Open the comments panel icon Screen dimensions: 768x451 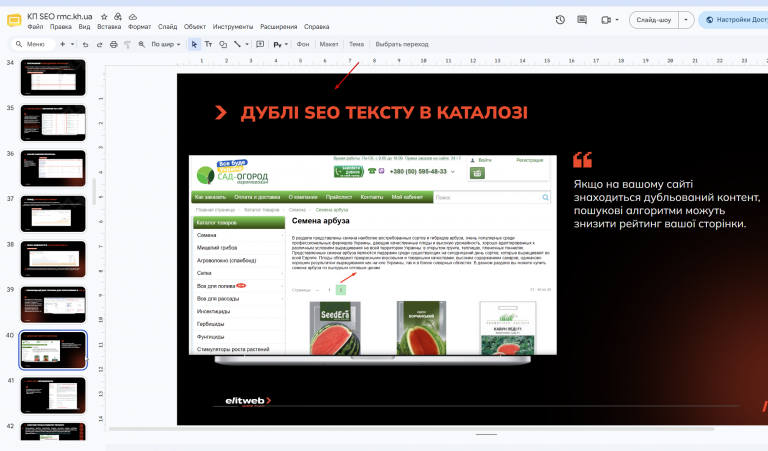coord(582,20)
